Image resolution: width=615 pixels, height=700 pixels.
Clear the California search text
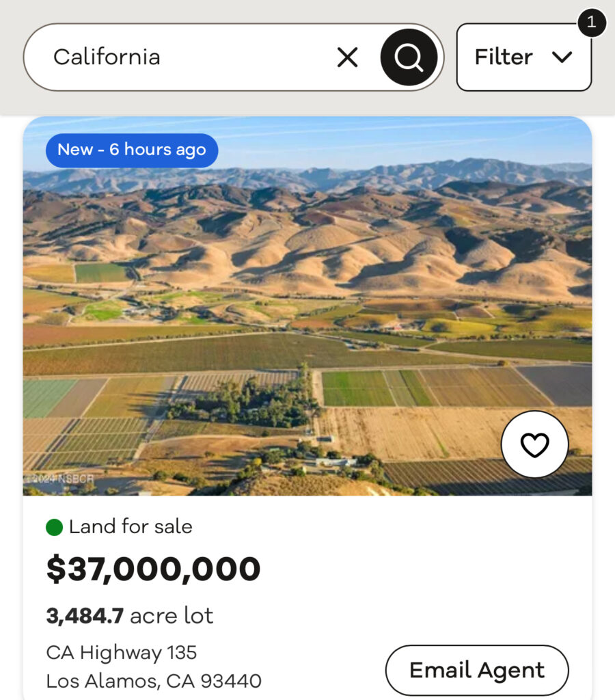pyautogui.click(x=347, y=57)
